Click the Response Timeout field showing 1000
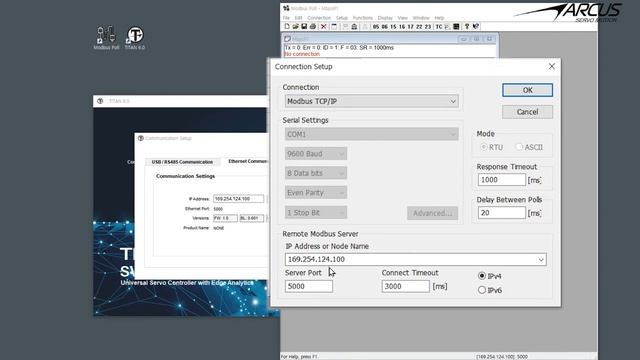 pos(501,180)
